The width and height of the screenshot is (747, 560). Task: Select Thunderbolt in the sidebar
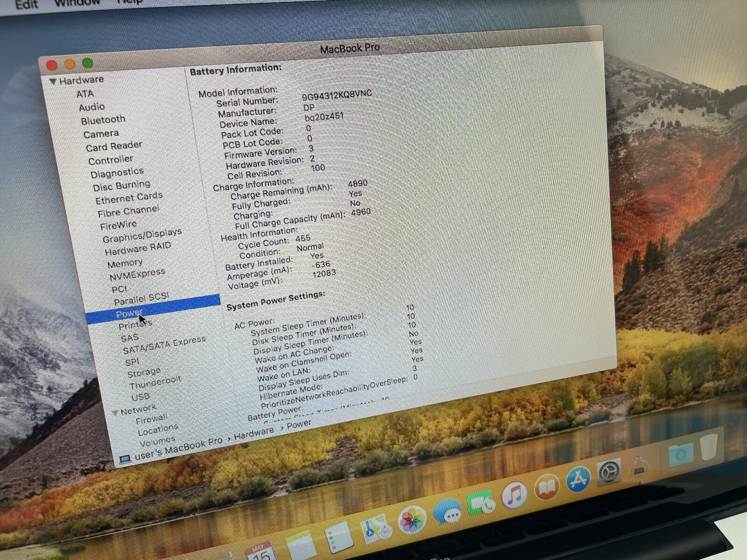(x=155, y=383)
